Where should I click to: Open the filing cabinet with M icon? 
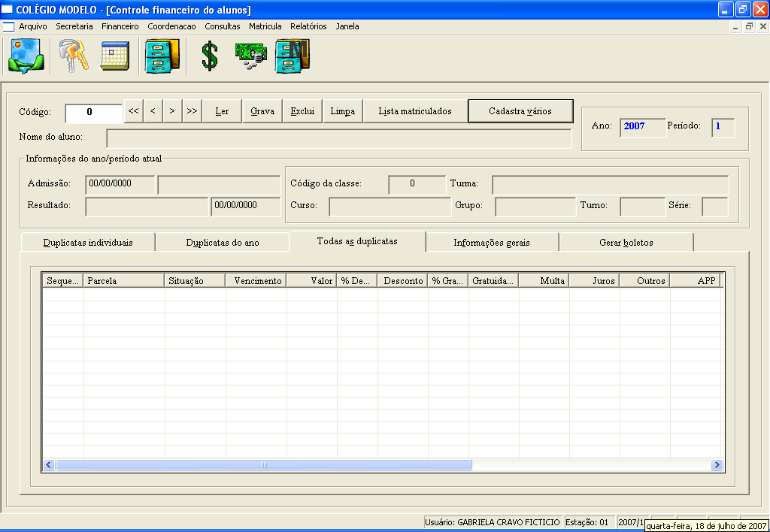293,56
